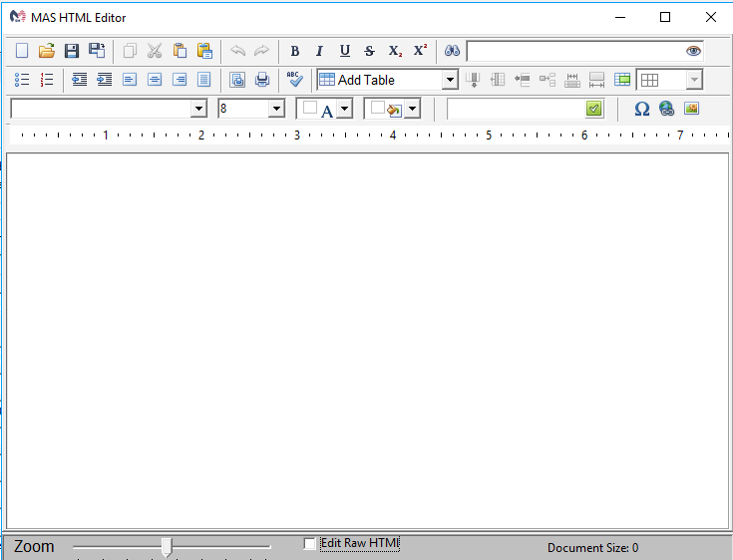This screenshot has height=560, width=733.
Task: Expand the table borders grid dropdown
Action: tap(694, 80)
